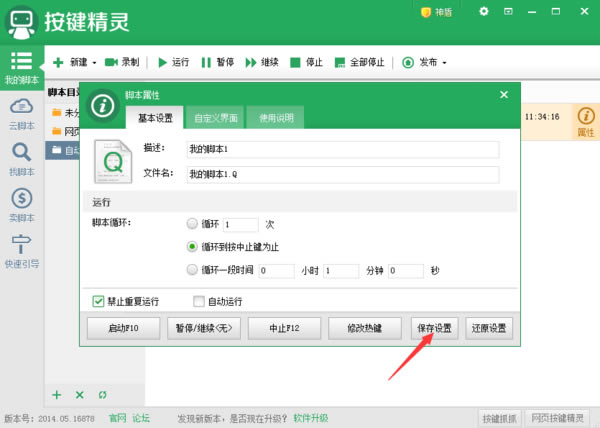Click the 录制 record toolbar button
This screenshot has width=600, height=428.
(123, 62)
